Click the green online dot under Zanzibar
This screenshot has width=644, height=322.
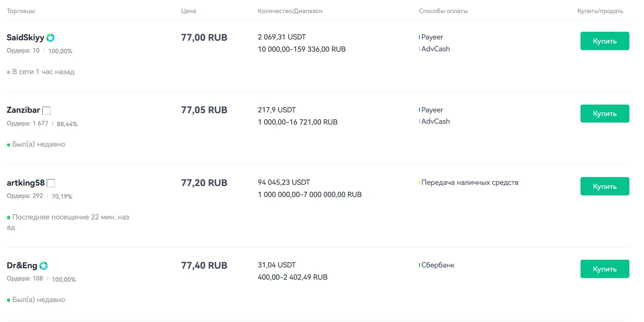[x=9, y=145]
